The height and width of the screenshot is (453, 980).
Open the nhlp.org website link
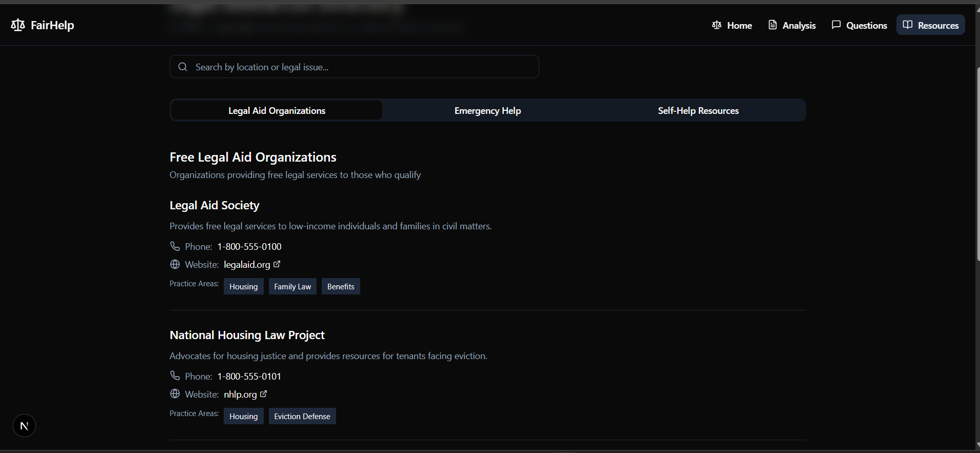(x=240, y=395)
